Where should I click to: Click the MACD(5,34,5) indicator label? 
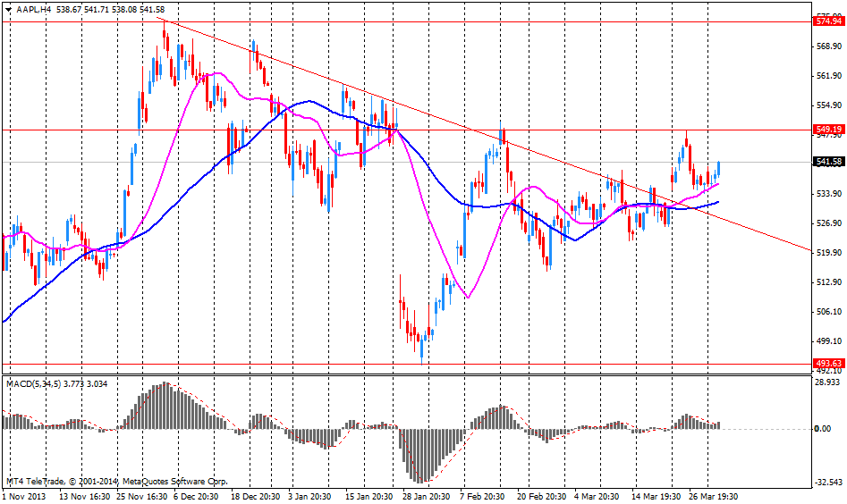[x=33, y=384]
